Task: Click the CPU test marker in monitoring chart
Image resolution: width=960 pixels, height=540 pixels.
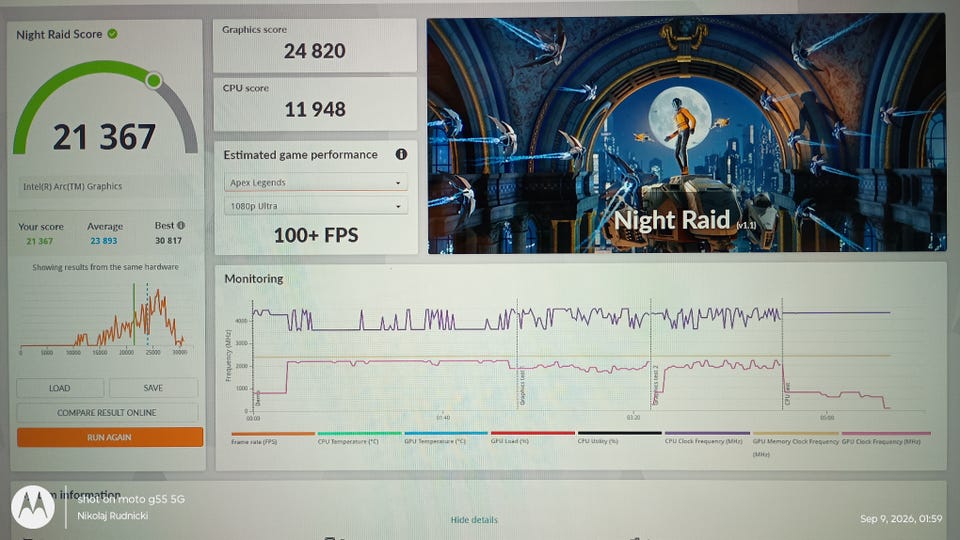Action: point(786,355)
